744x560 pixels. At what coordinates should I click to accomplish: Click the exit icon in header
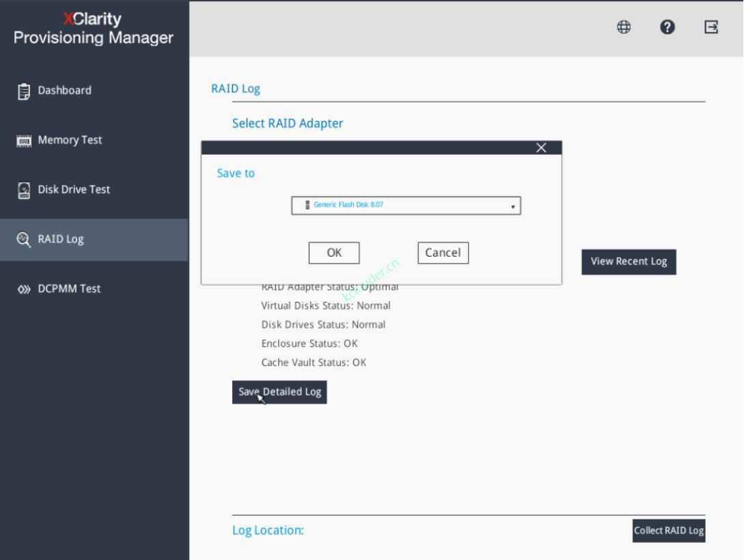click(711, 27)
